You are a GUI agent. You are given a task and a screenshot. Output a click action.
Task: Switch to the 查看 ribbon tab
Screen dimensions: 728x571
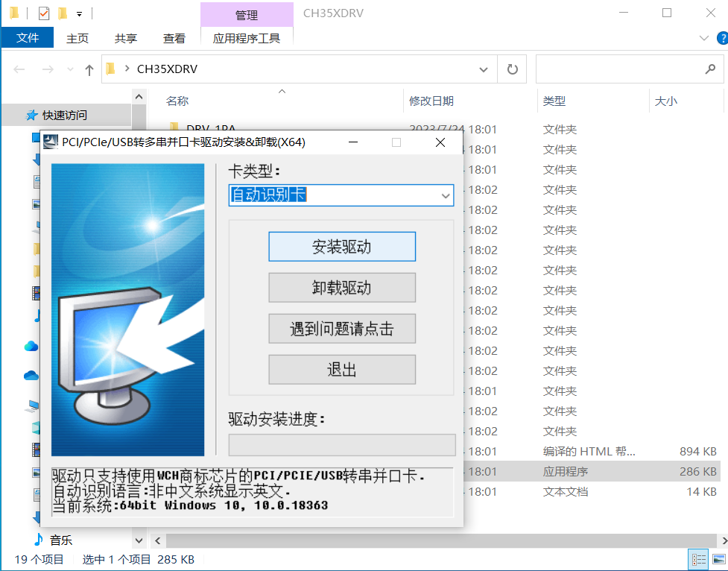click(174, 38)
